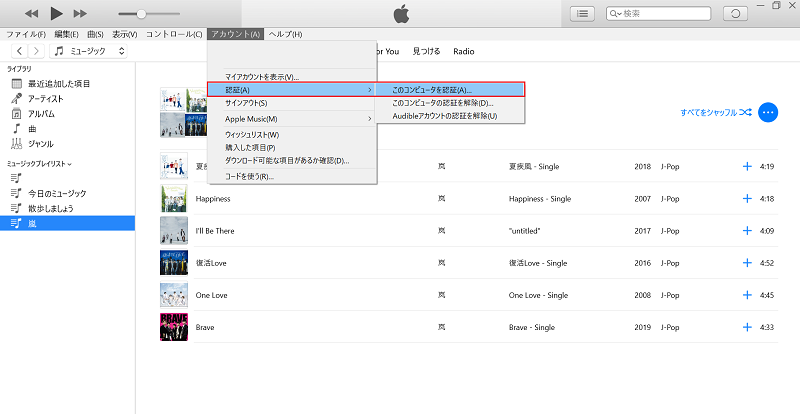
Task: Click the 復活Love album artwork thumbnail
Action: point(174,263)
